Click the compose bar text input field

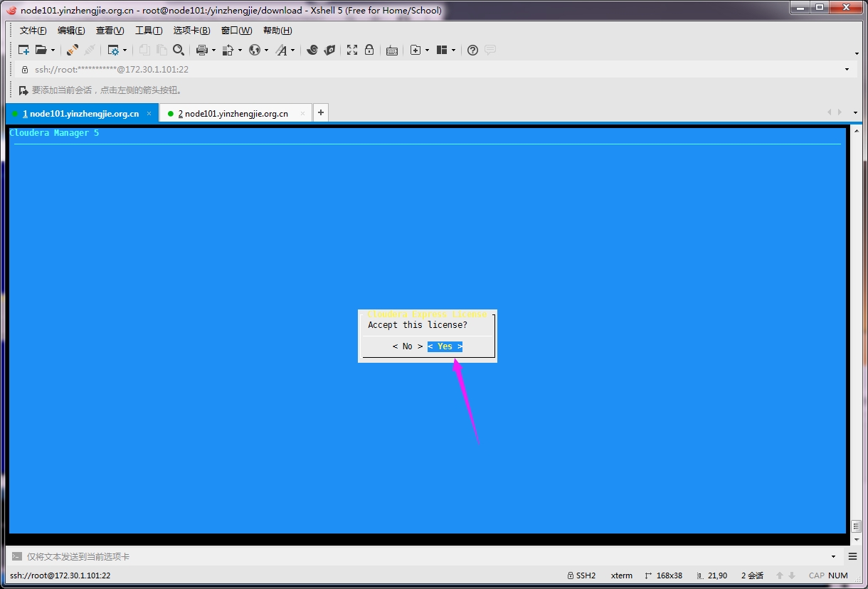427,556
